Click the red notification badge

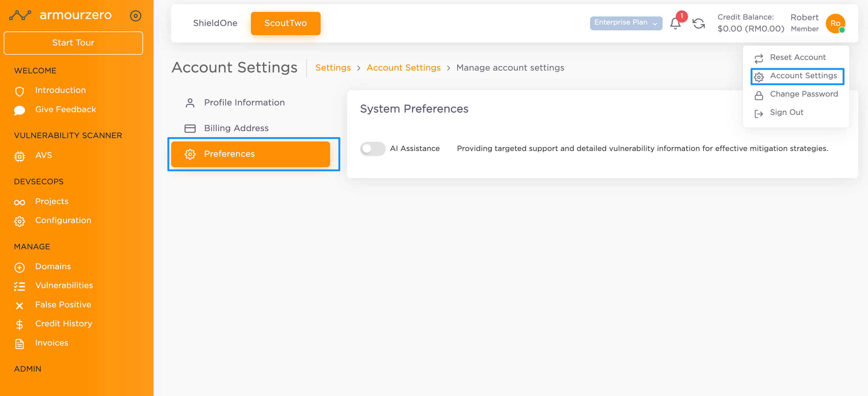pyautogui.click(x=681, y=16)
